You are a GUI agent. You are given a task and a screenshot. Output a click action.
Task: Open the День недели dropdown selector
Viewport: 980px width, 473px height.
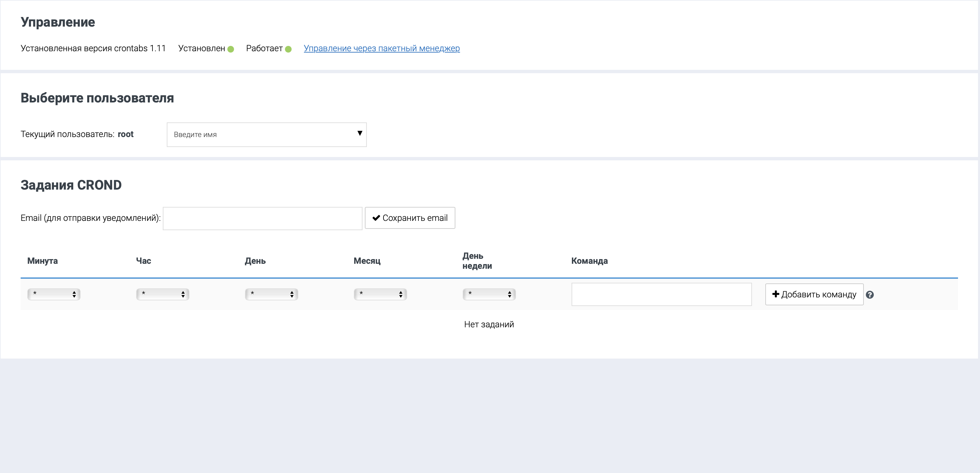click(489, 294)
